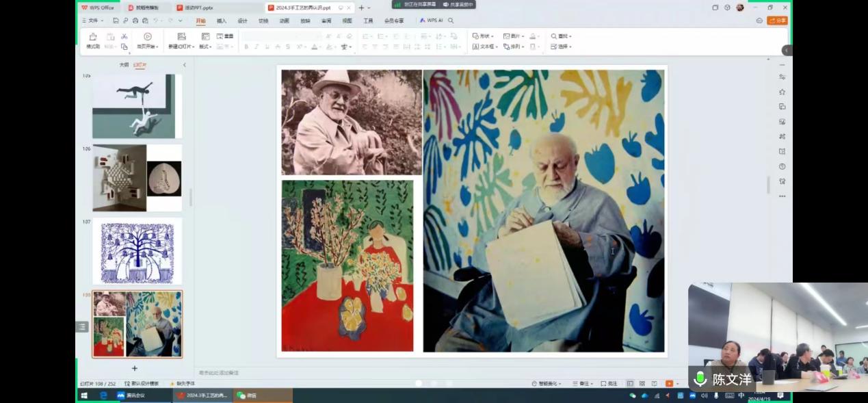The height and width of the screenshot is (403, 868).
Task: Toggle Bold formatting
Action: pos(246,47)
